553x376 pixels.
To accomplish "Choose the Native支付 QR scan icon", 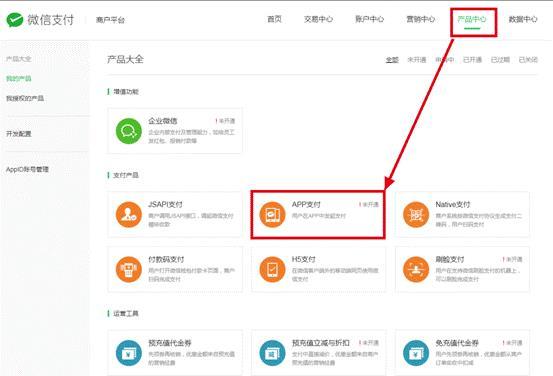I will (416, 214).
